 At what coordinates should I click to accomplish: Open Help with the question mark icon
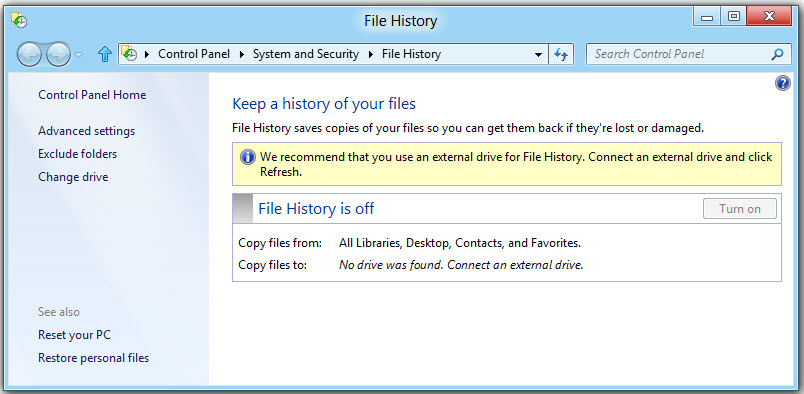(x=782, y=83)
